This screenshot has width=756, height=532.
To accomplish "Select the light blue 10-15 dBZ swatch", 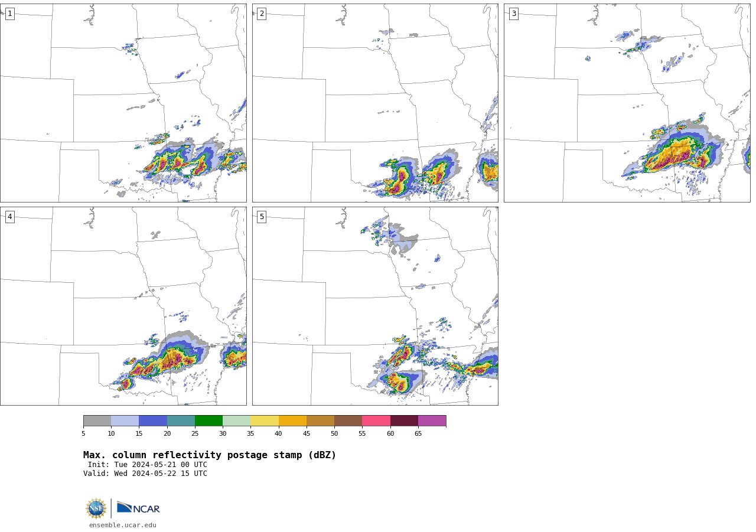I will point(125,420).
